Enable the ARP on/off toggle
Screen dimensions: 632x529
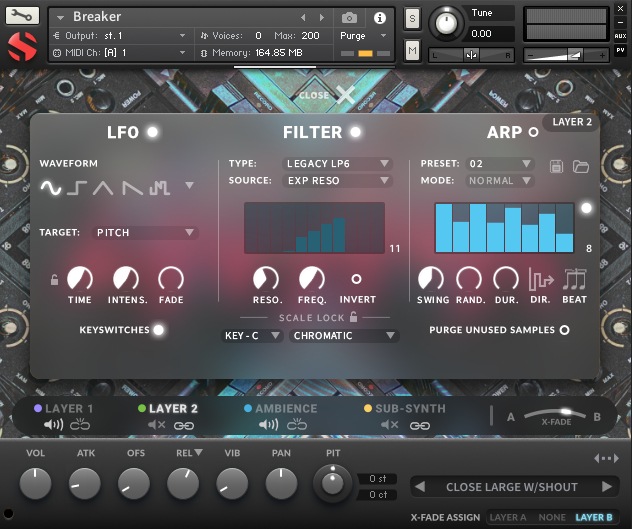533,132
